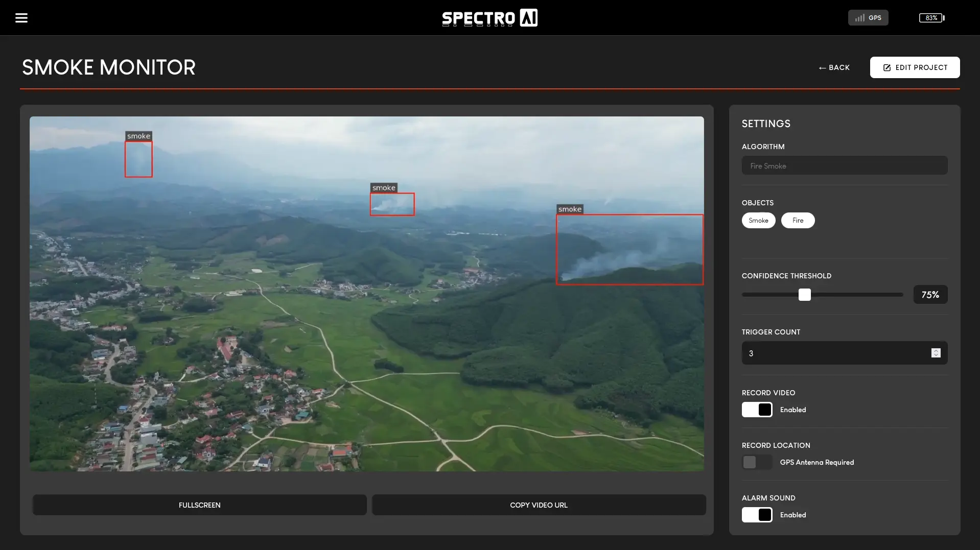Click the trigger count stepper arrows
980x550 pixels.
click(x=936, y=353)
